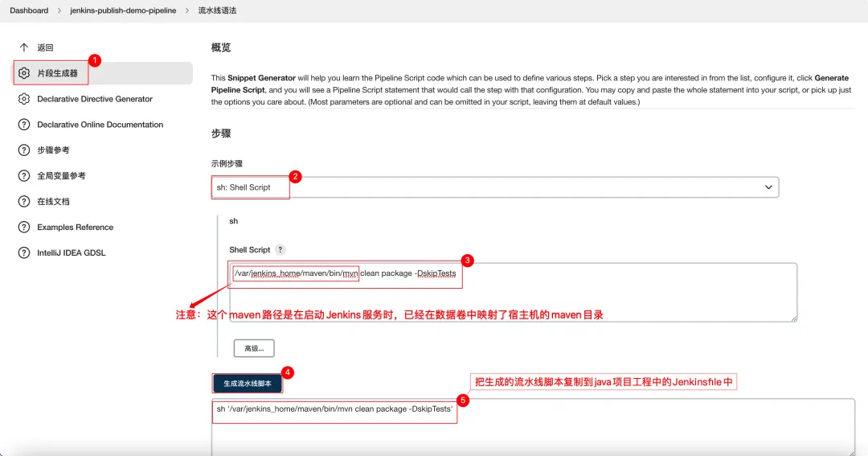
Task: Go to Dashboard breadcrumb
Action: click(x=29, y=10)
